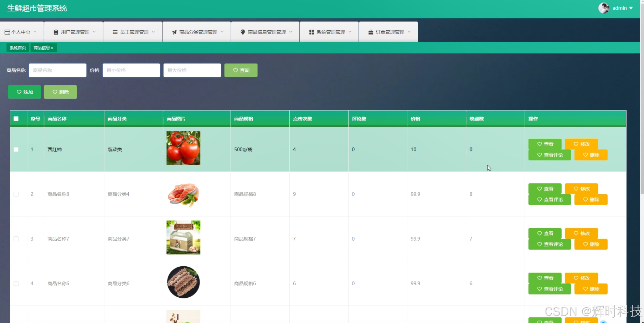Click the paper plane icon beside 商品分类管理管理
The height and width of the screenshot is (323, 644).
(174, 32)
